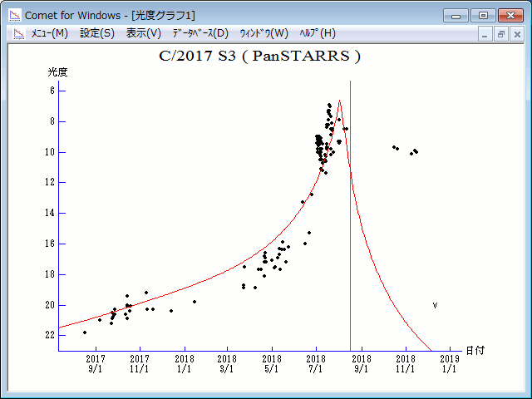Close the inner 光度グラフ1 document
532x399 pixels.
click(x=516, y=34)
